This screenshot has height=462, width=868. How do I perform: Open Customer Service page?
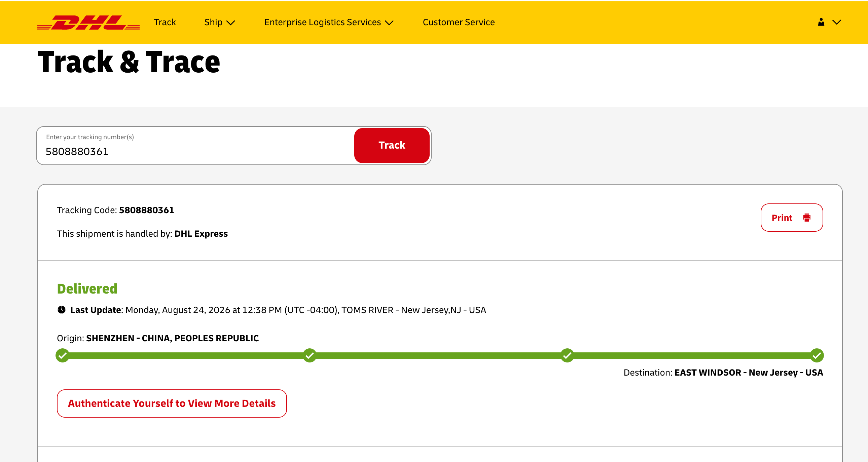tap(459, 22)
